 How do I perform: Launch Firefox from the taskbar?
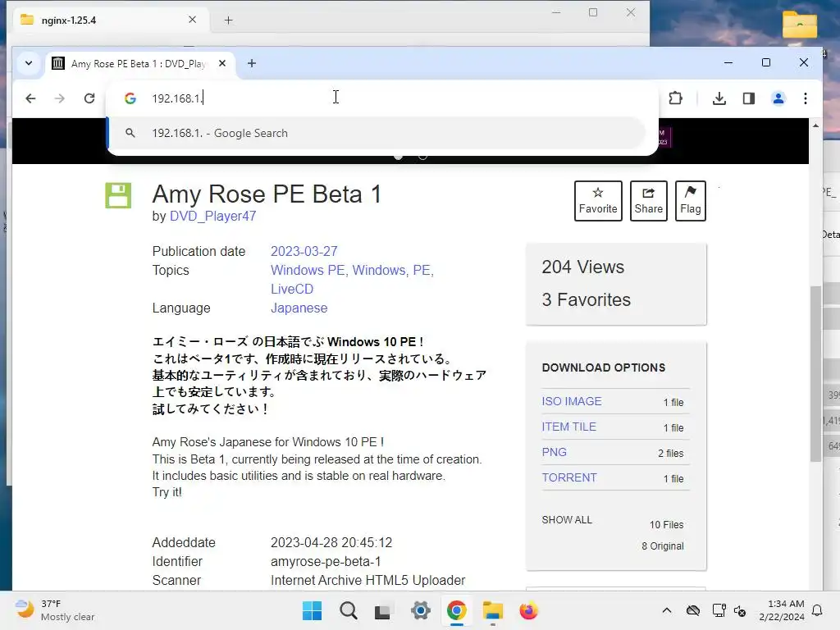(528, 610)
